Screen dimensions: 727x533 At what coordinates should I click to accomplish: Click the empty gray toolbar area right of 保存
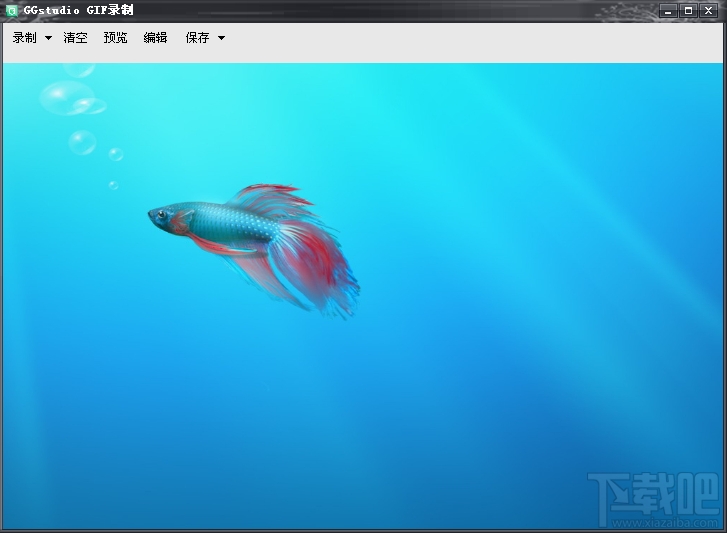pyautogui.click(x=473, y=43)
